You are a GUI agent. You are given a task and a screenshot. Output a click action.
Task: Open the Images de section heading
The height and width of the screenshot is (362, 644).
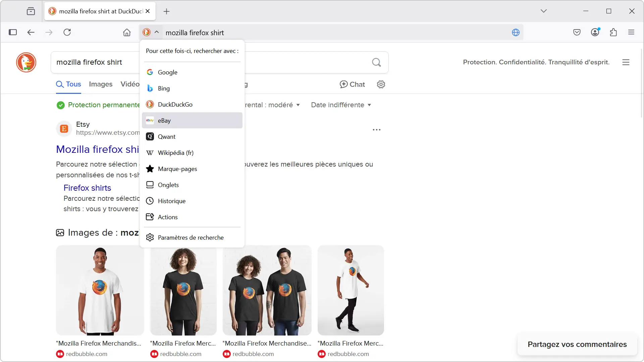[97, 233]
